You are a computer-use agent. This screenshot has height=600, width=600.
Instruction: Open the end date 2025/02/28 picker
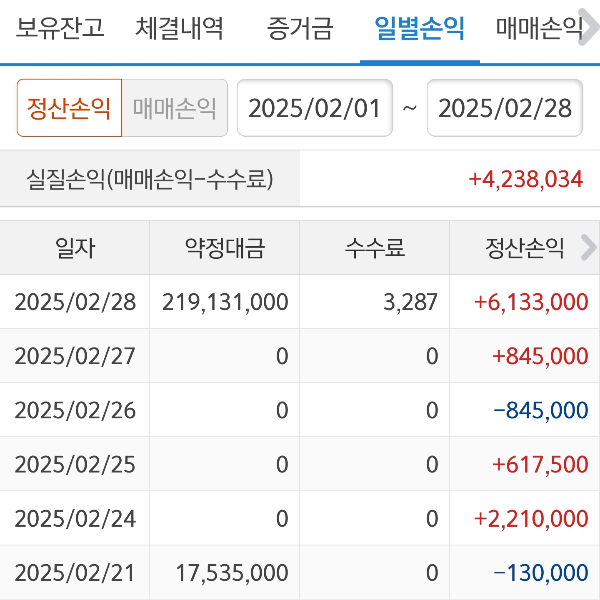tap(505, 108)
